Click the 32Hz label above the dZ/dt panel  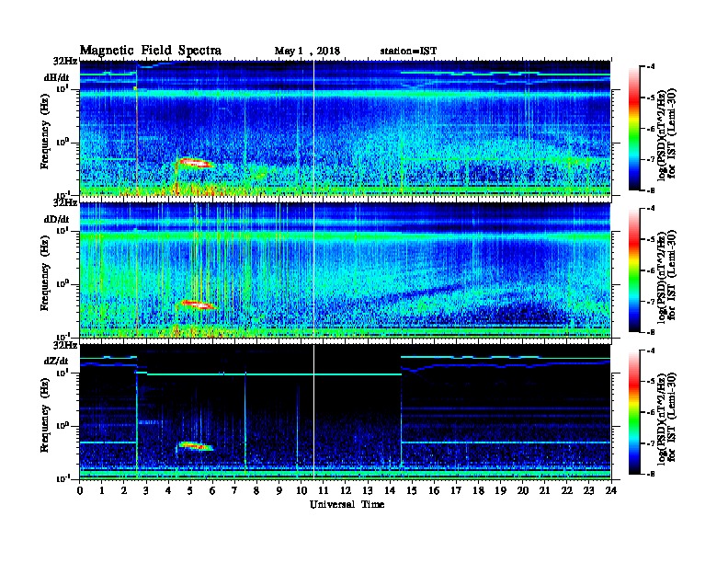click(x=65, y=345)
